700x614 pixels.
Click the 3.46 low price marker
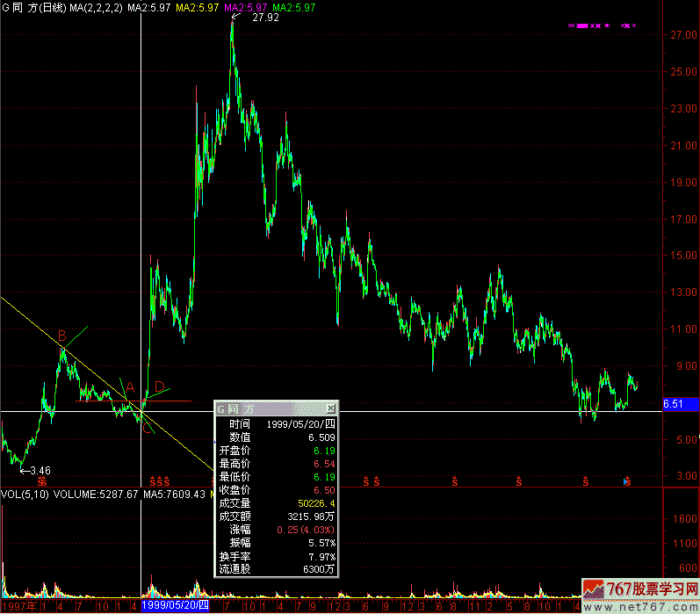36,471
